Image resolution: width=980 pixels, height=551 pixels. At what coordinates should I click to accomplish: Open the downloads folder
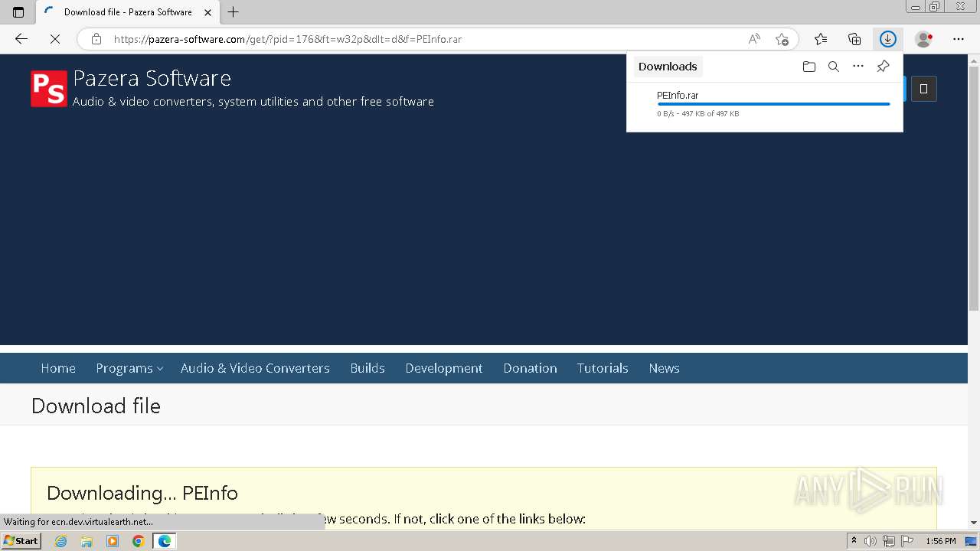(x=809, y=67)
